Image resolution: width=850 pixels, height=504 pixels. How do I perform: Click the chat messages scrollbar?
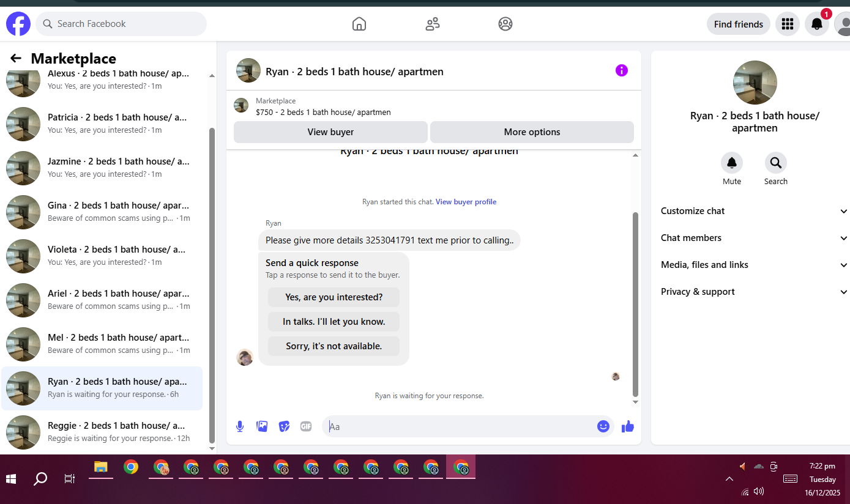click(x=635, y=304)
